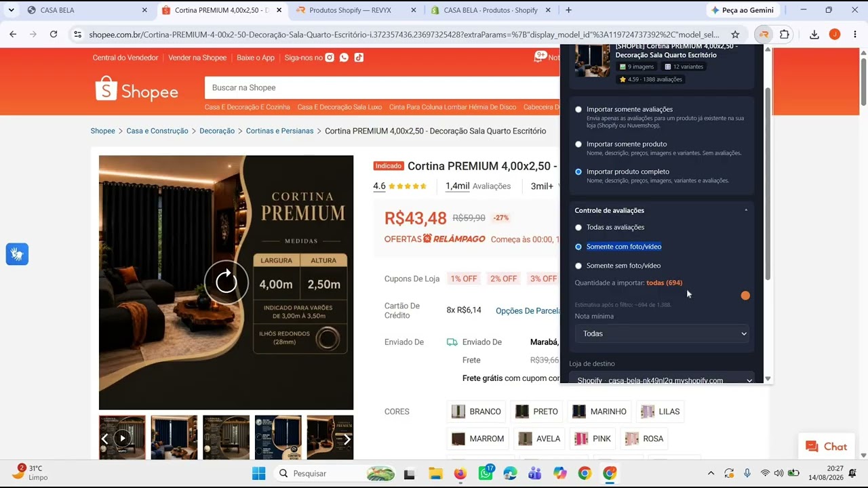Open Shopee's WhatsApp icon link
This screenshot has width=868, height=488.
click(x=344, y=58)
